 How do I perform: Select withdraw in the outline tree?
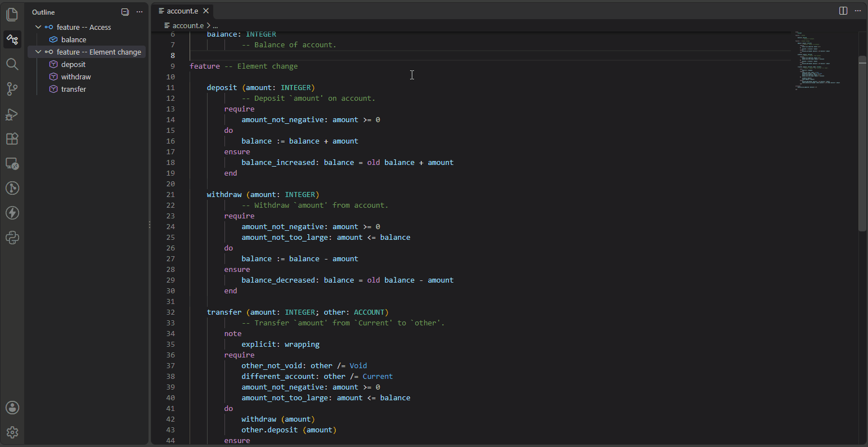click(76, 77)
